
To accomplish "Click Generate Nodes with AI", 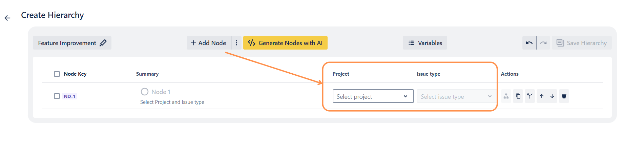I will point(285,43).
